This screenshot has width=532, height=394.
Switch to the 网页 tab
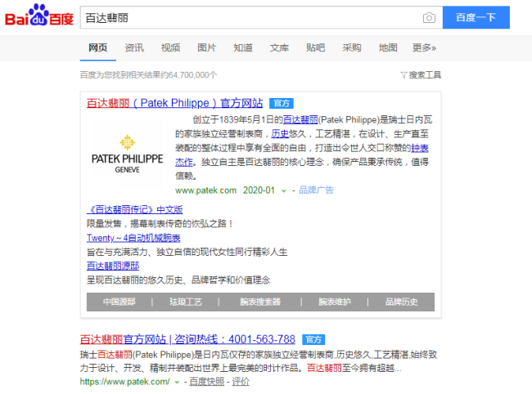point(98,47)
